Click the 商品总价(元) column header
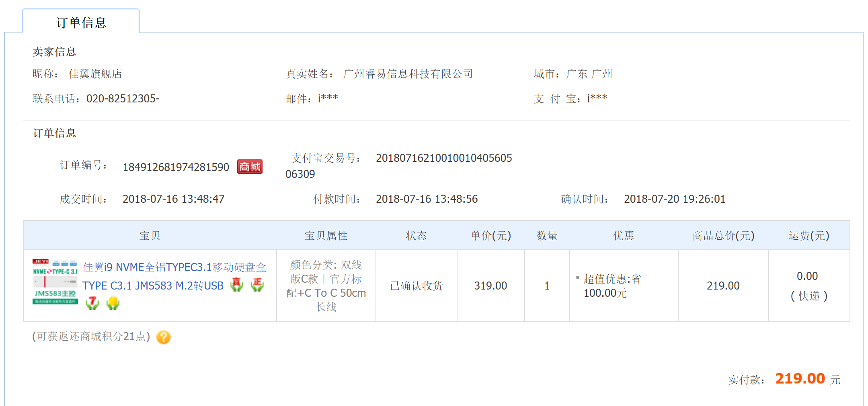The height and width of the screenshot is (406, 868). click(723, 236)
